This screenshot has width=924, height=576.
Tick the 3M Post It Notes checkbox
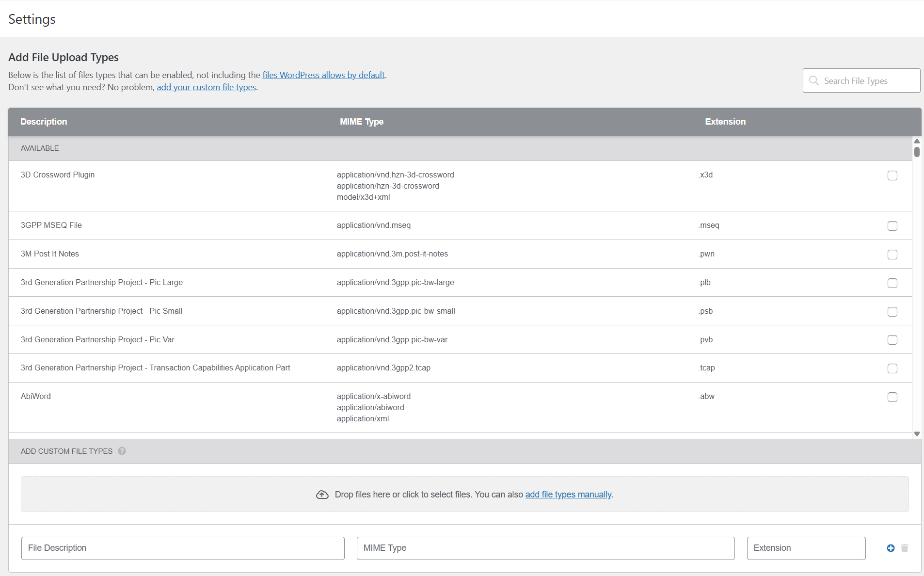click(x=892, y=255)
